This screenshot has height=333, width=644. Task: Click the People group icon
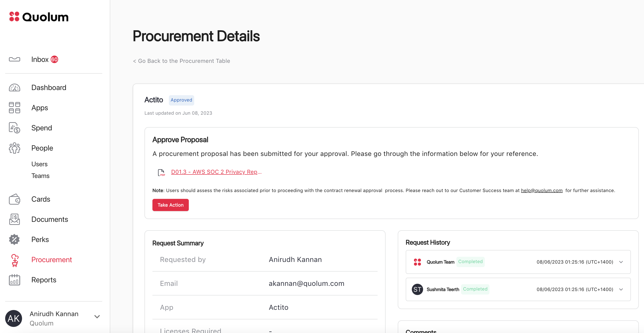click(x=15, y=148)
